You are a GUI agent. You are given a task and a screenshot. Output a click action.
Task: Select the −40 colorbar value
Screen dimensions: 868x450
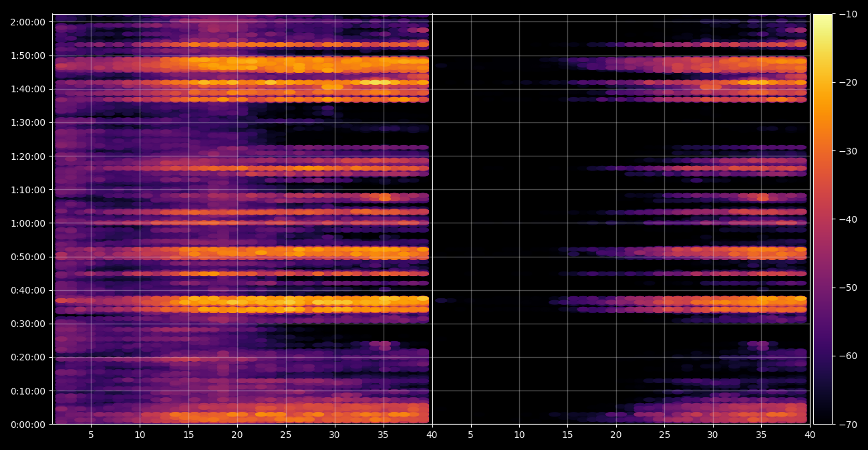(x=848, y=219)
